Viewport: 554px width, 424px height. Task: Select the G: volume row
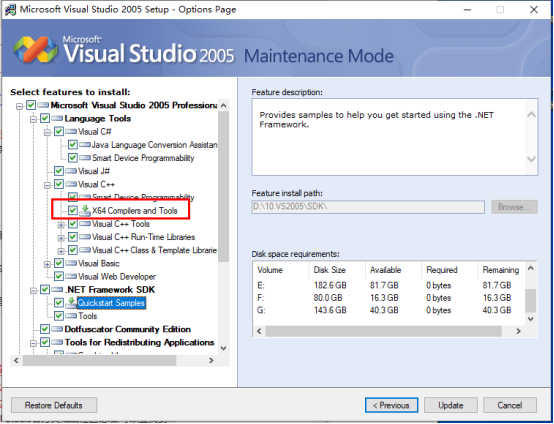point(389,310)
